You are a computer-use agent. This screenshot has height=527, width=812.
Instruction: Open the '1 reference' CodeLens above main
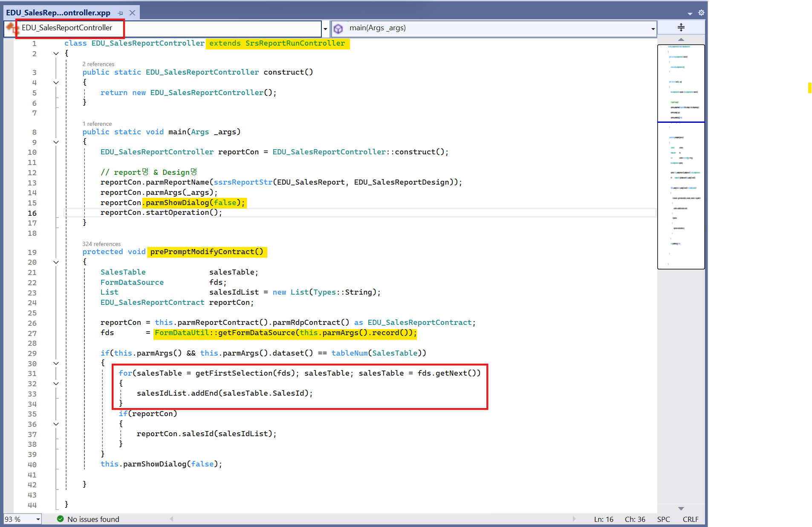click(97, 124)
